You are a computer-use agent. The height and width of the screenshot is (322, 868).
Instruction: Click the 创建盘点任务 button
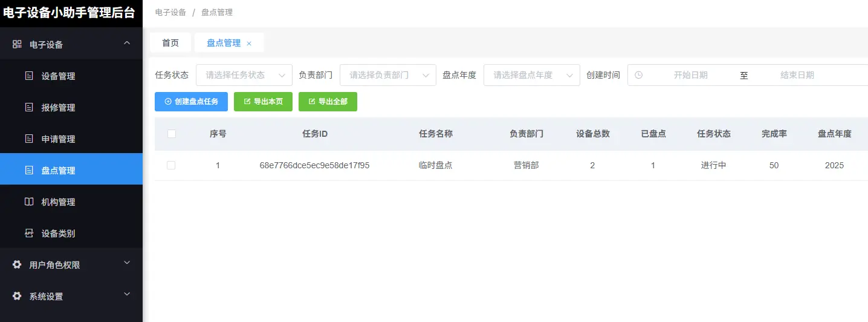[191, 102]
